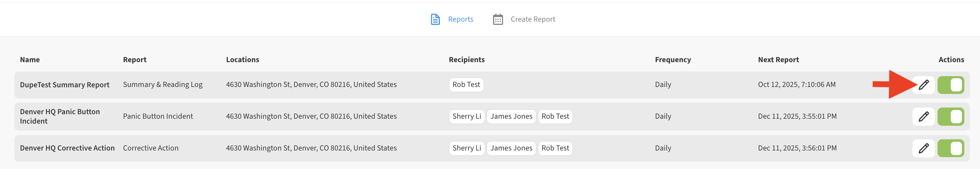Click pencil icon for Denver HQ Panic Button Incident
The image size is (980, 169).
pos(923,116)
